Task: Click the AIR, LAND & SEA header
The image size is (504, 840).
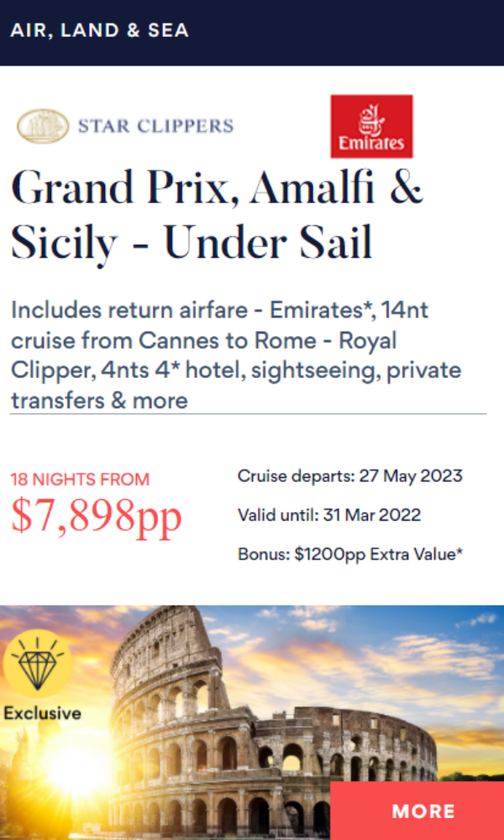Action: pos(100,30)
